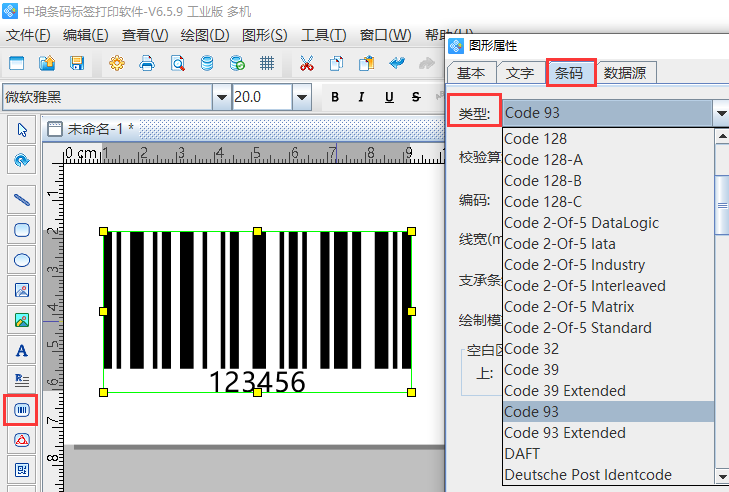The image size is (729, 492).
Task: Choose Code 128 from the list
Action: coord(608,139)
